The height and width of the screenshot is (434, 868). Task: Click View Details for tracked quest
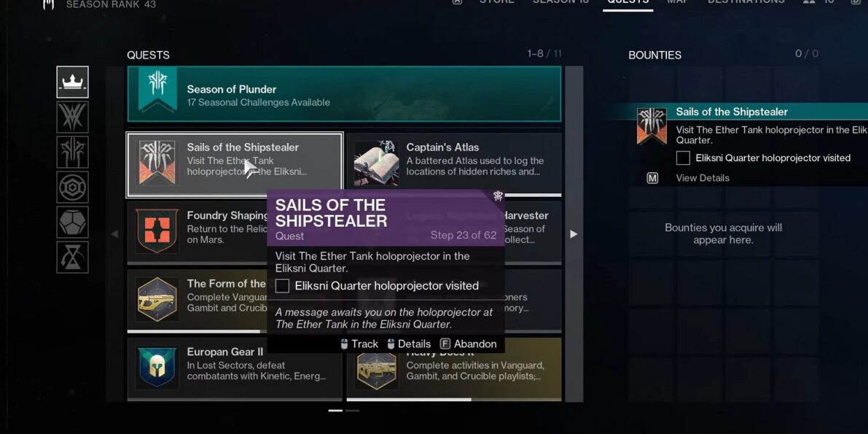tap(702, 178)
